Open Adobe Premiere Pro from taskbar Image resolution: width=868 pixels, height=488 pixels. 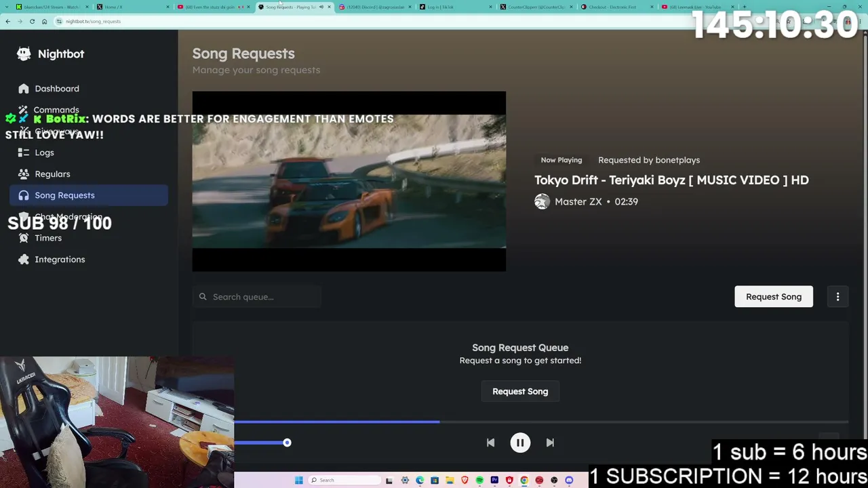tap(494, 481)
